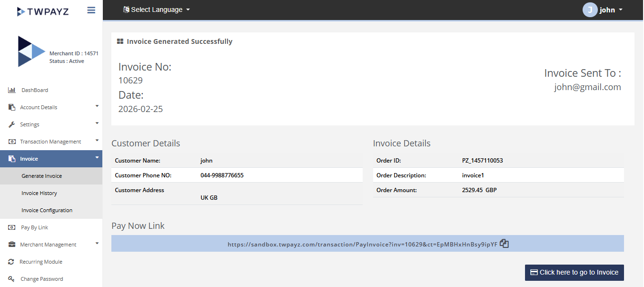Screen dimensions: 644x287
Task: Click the user avatar circle with J
Action: tap(590, 10)
